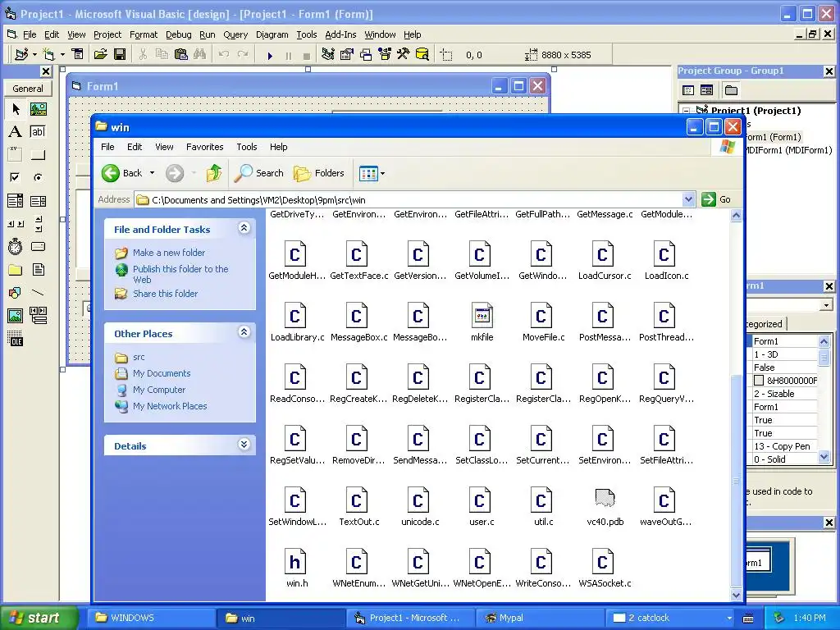Viewport: 840px width, 630px height.
Task: Collapse the Other Places panel
Action: click(244, 332)
